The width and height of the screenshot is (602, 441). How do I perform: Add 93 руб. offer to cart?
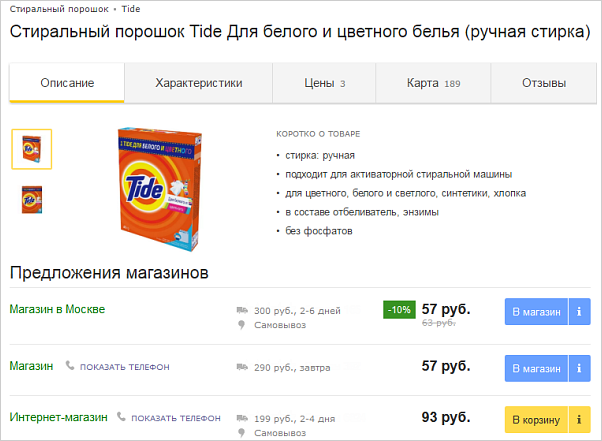536,420
